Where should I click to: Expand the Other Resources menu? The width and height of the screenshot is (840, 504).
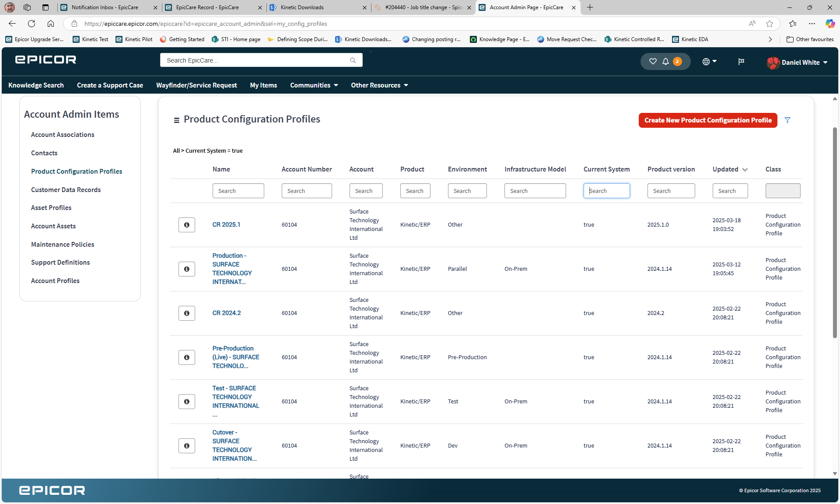pos(379,85)
